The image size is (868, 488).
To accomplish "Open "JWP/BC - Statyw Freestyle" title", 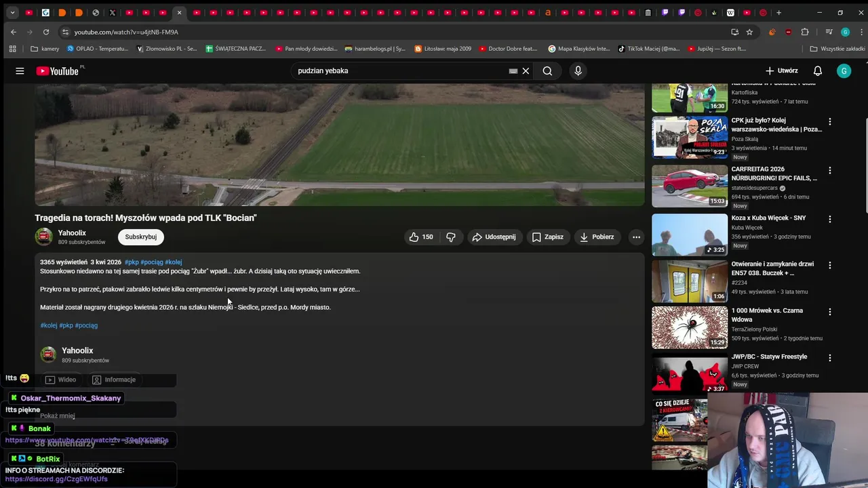I will point(769,357).
